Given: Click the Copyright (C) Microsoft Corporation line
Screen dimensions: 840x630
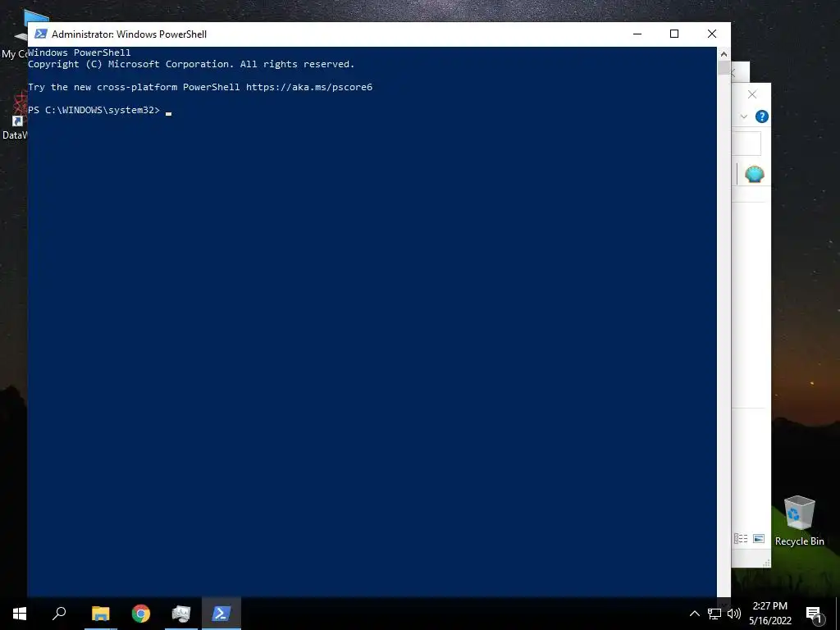Looking at the screenshot, I should 191,64.
